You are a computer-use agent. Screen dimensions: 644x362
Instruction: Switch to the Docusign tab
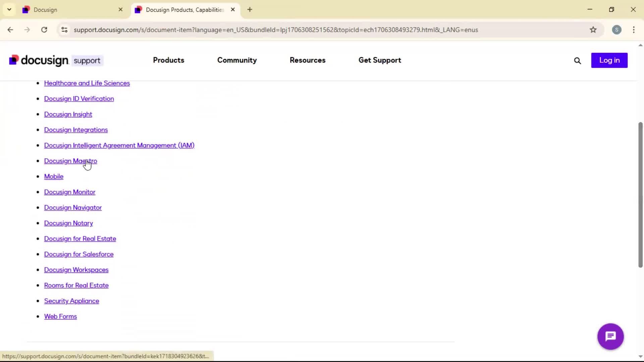[x=73, y=10]
